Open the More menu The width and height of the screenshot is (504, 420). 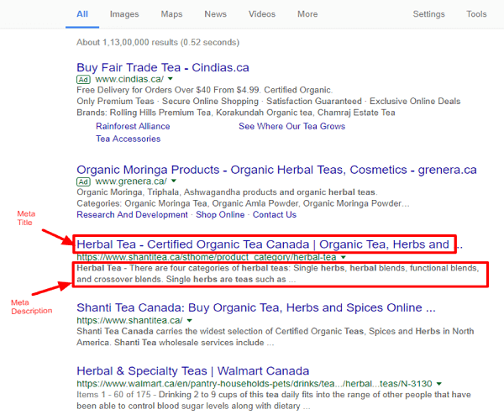[x=307, y=14]
